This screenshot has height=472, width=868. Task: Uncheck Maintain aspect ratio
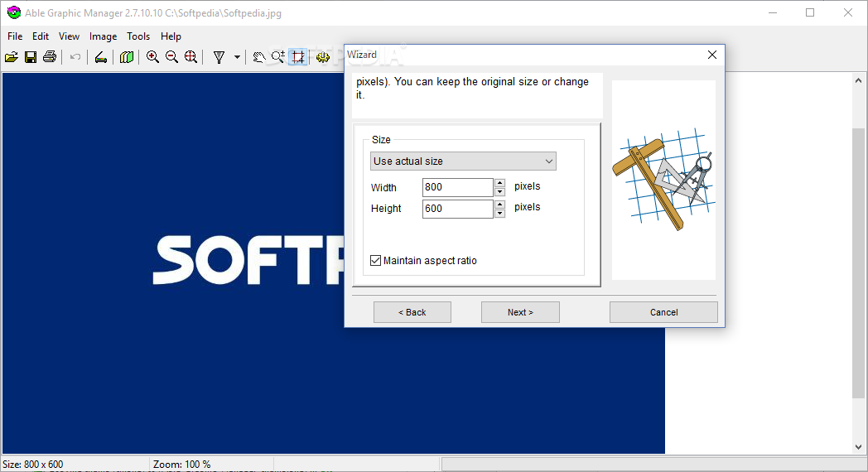[375, 260]
